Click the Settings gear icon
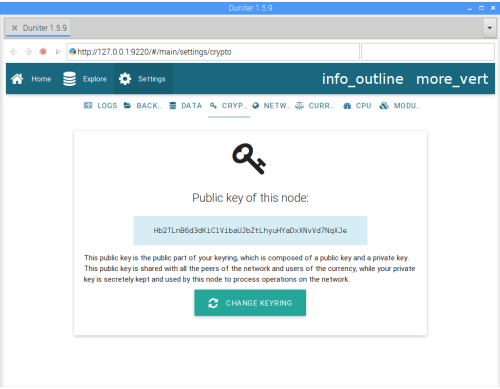 pos(125,79)
